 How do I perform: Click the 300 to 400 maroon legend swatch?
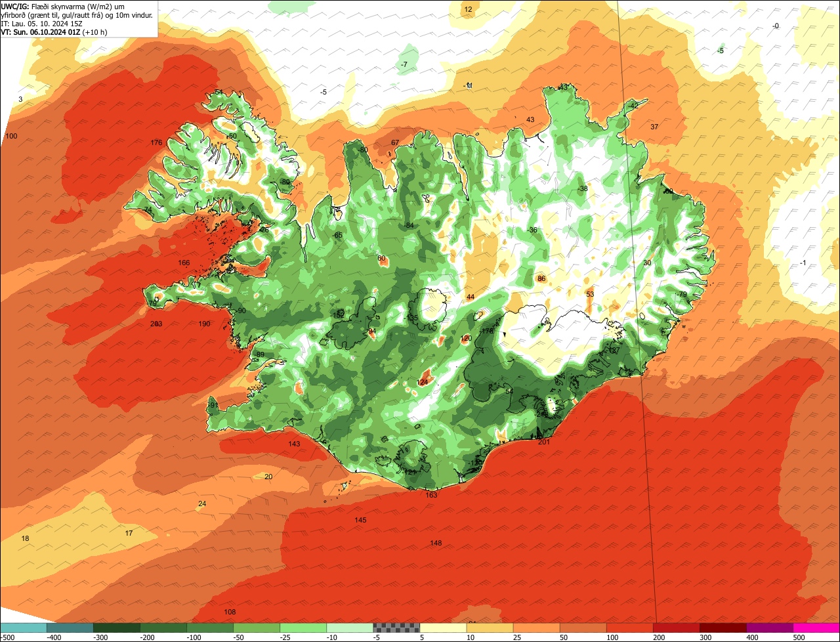723,628
